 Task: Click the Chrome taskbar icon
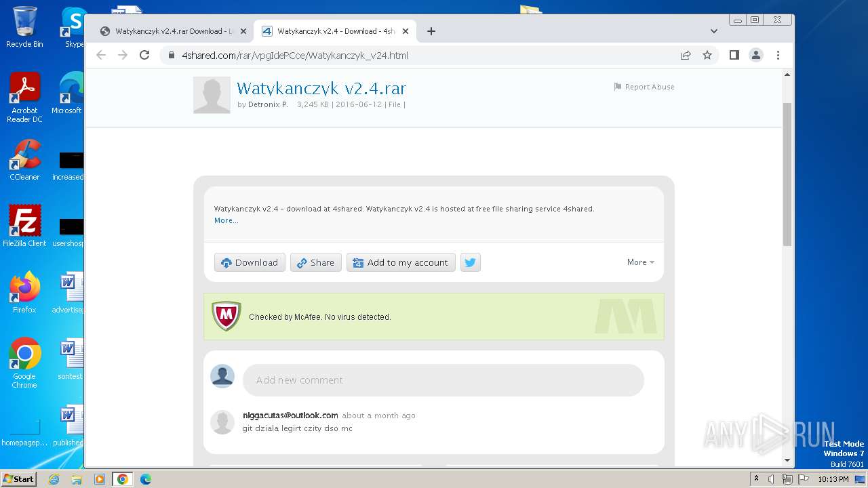point(123,479)
